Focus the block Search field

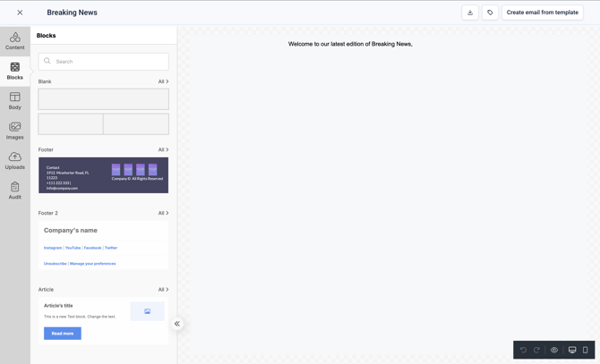(103, 62)
